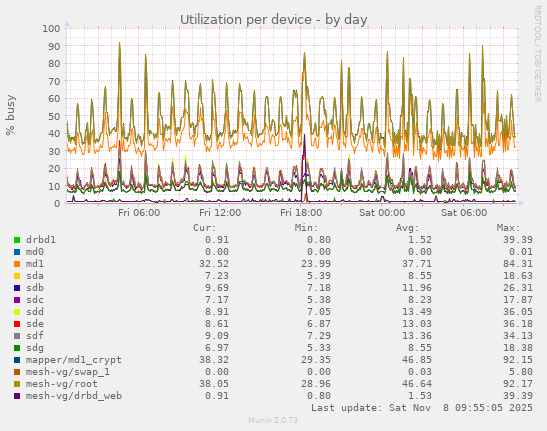547x431 pixels.
Task: Select the sdc legend label
Action: coord(35,300)
